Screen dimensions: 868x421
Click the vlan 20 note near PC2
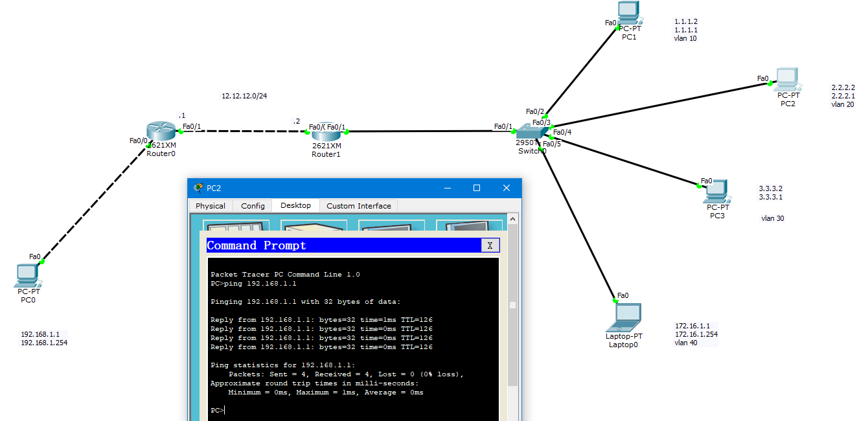[843, 104]
